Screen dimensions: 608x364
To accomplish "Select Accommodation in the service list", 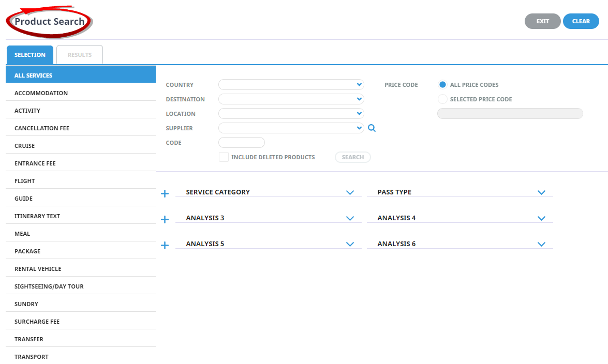I will (x=41, y=93).
